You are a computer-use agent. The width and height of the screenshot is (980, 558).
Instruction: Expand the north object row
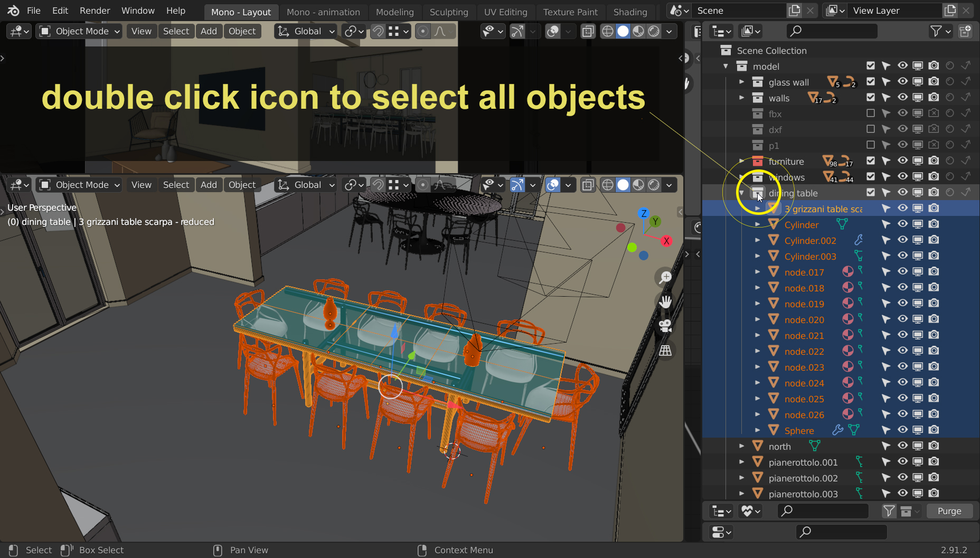coord(742,446)
